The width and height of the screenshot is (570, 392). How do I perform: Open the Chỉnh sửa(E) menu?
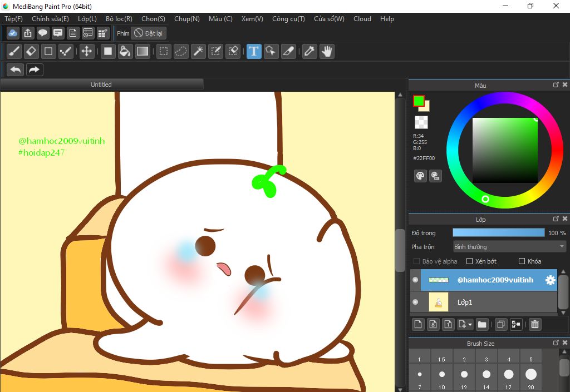click(x=50, y=19)
